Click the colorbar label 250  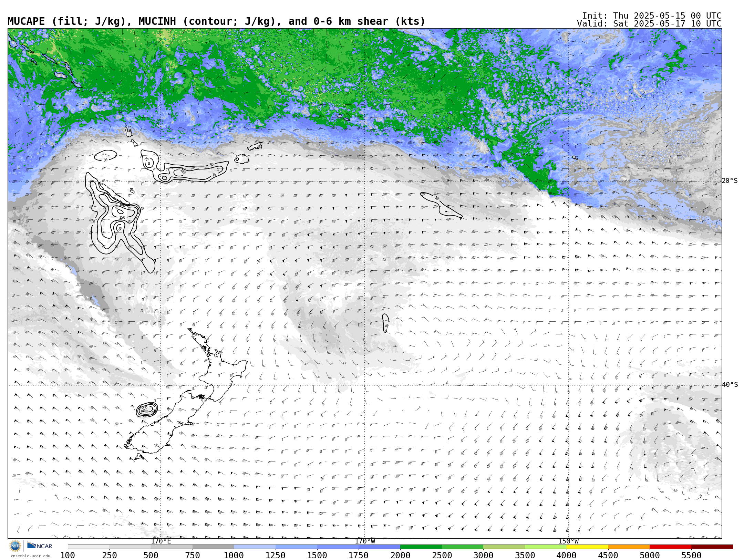point(109,555)
